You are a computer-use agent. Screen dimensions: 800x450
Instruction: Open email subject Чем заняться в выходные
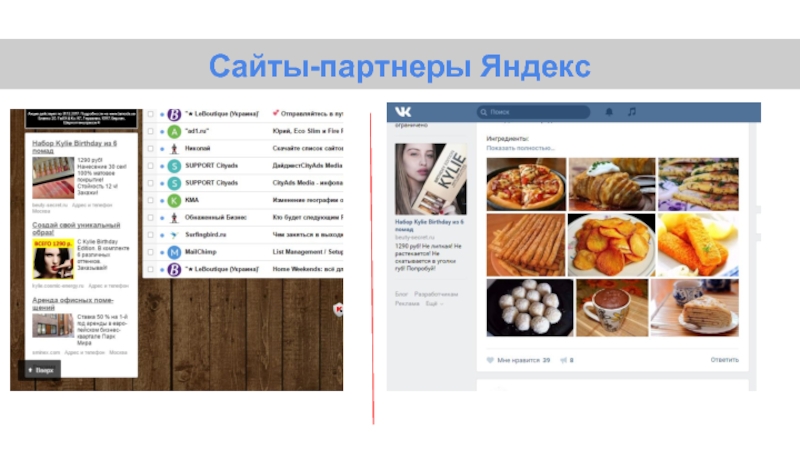[308, 235]
